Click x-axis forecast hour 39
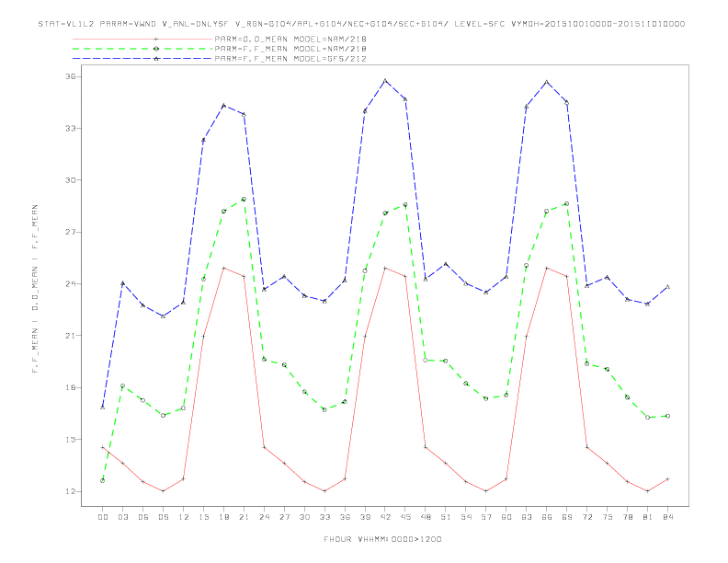This screenshot has height=563, width=728. [365, 517]
